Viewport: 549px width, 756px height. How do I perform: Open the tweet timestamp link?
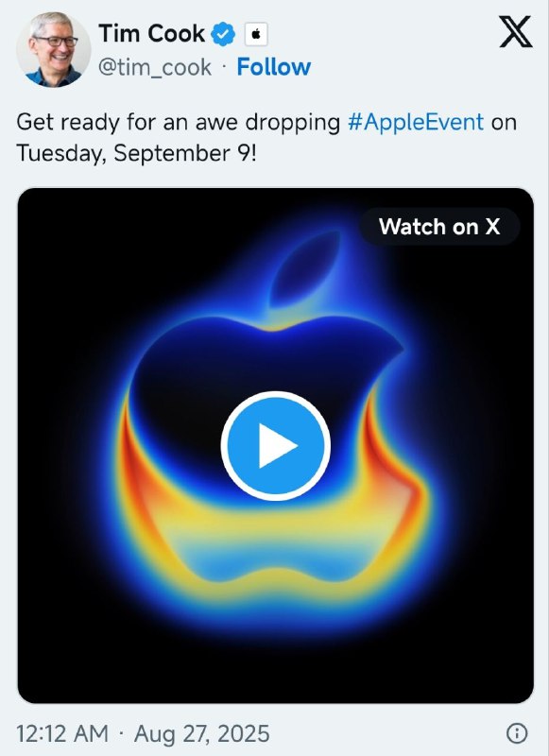coord(140,730)
